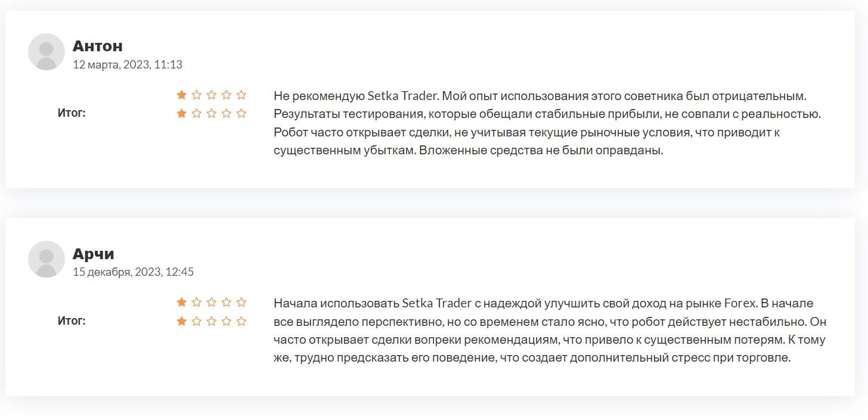Choose third star in Арчи's top rating row
Screen dimensions: 868x420
(x=212, y=302)
